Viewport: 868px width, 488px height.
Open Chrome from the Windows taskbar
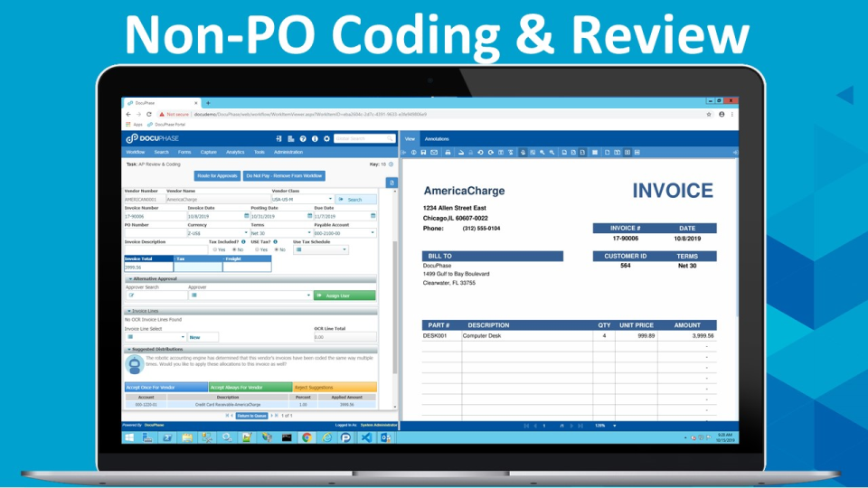coord(307,437)
